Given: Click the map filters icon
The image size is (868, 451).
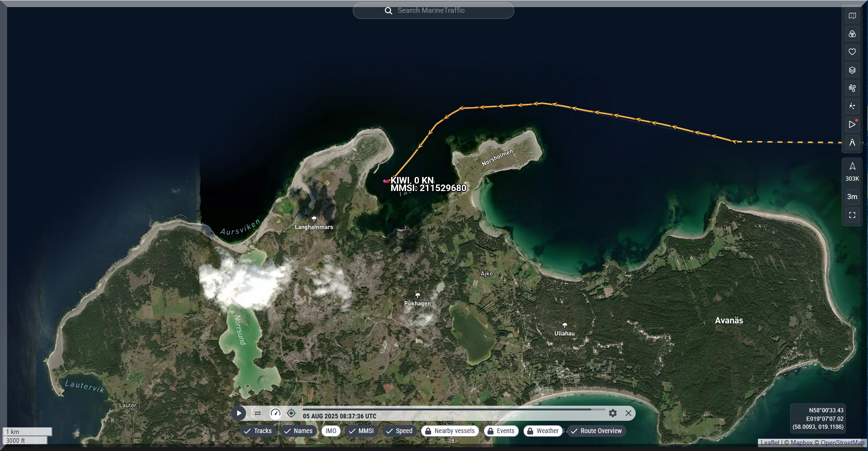Looking at the screenshot, I should [852, 34].
